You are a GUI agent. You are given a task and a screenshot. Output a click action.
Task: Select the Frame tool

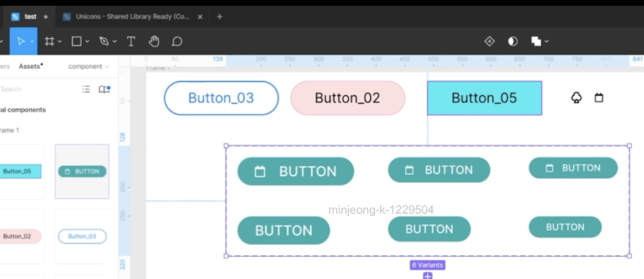tap(50, 41)
